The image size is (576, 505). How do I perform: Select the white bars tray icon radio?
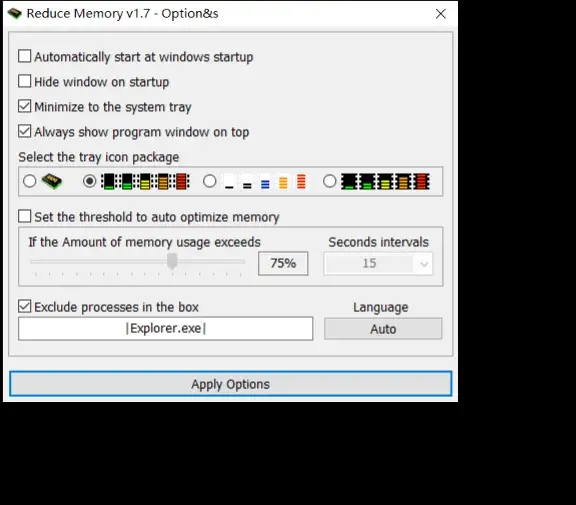(x=210, y=181)
